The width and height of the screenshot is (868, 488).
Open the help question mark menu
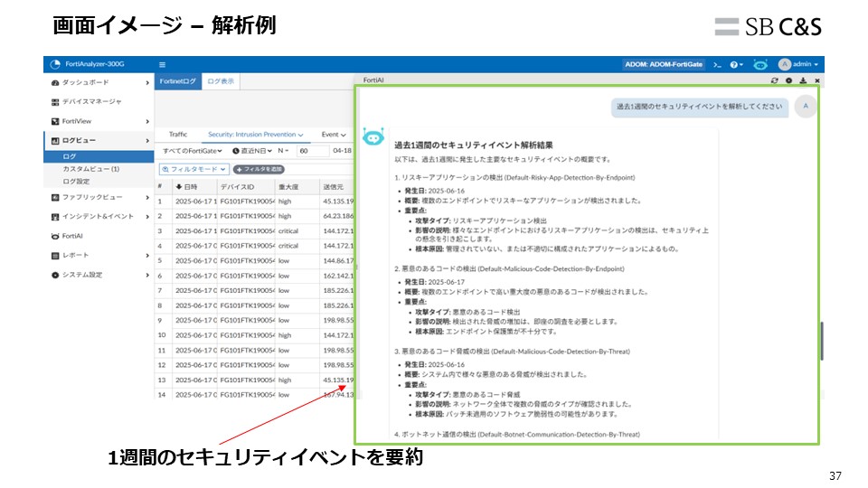pyautogui.click(x=737, y=65)
